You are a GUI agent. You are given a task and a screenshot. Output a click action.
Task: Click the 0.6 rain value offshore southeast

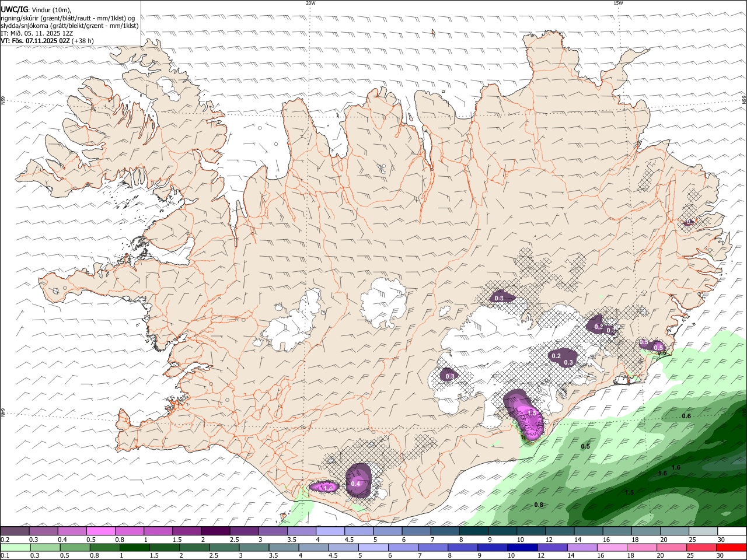pos(686,416)
